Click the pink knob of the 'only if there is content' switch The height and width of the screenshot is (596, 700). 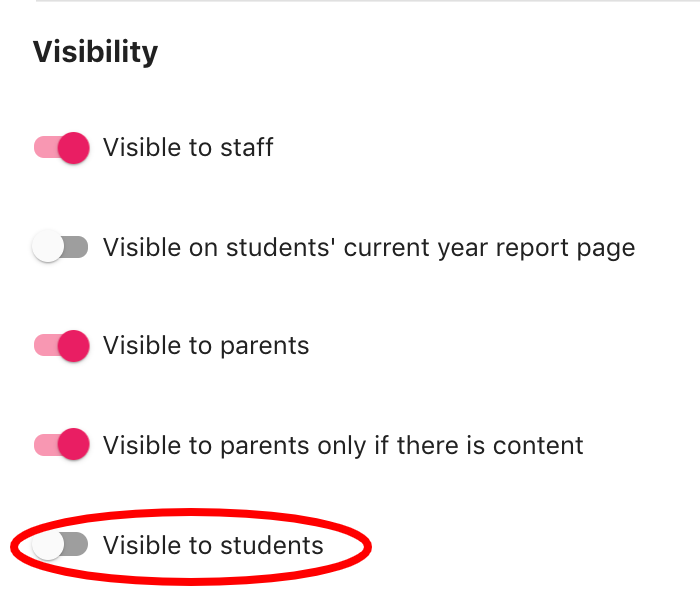74,445
